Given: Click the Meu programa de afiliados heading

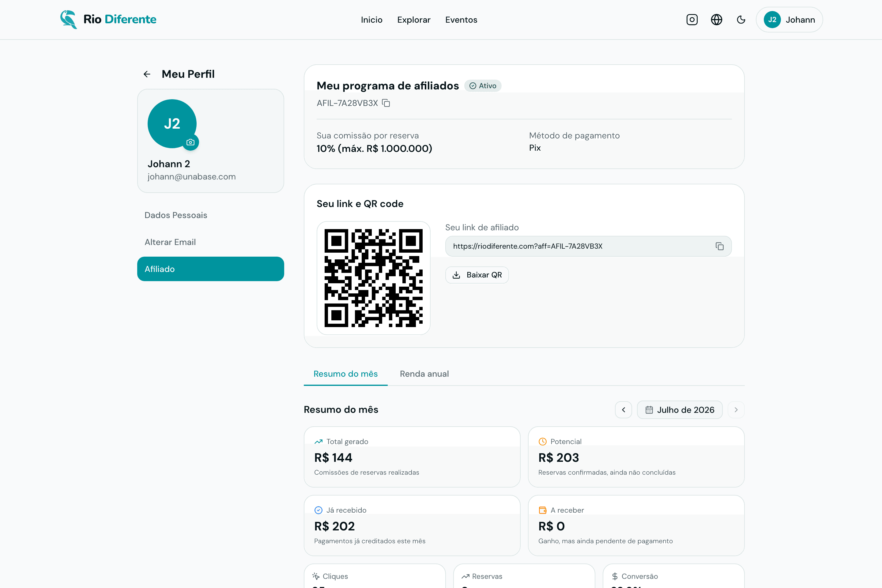Looking at the screenshot, I should pyautogui.click(x=388, y=86).
